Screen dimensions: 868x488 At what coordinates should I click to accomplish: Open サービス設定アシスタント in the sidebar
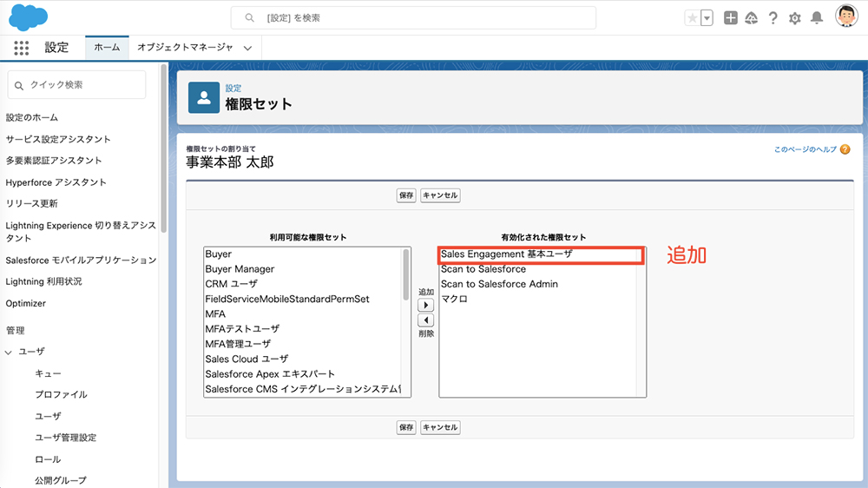pos(58,139)
